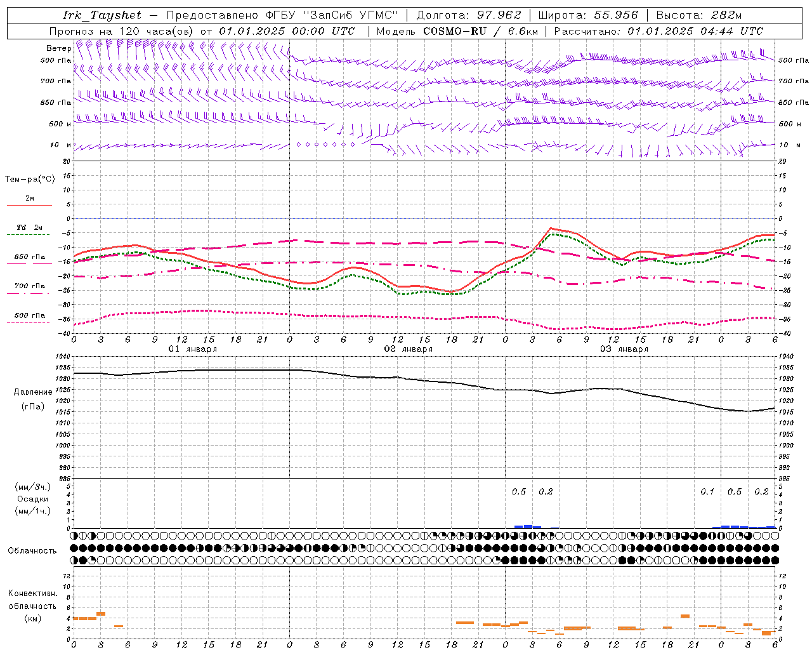
Task: Select the text Предоставлено ФГБУ "ЗапСиб УГМС"
Action: 282,15
